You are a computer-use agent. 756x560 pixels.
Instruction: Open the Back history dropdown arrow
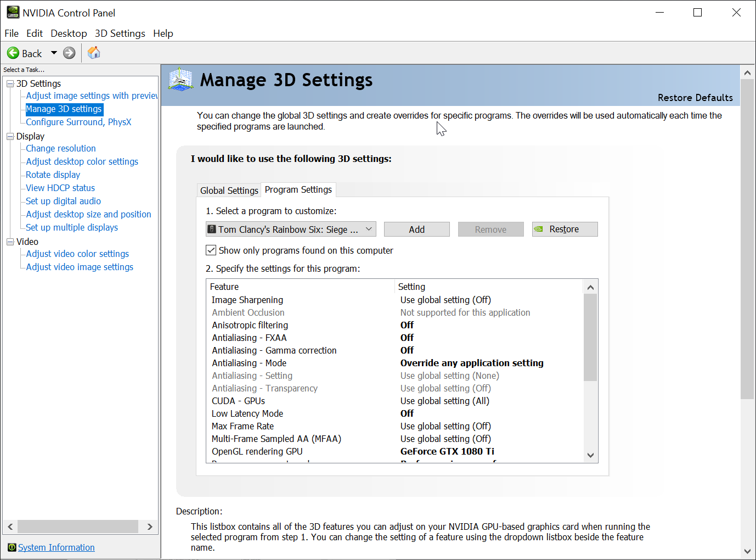tap(54, 53)
